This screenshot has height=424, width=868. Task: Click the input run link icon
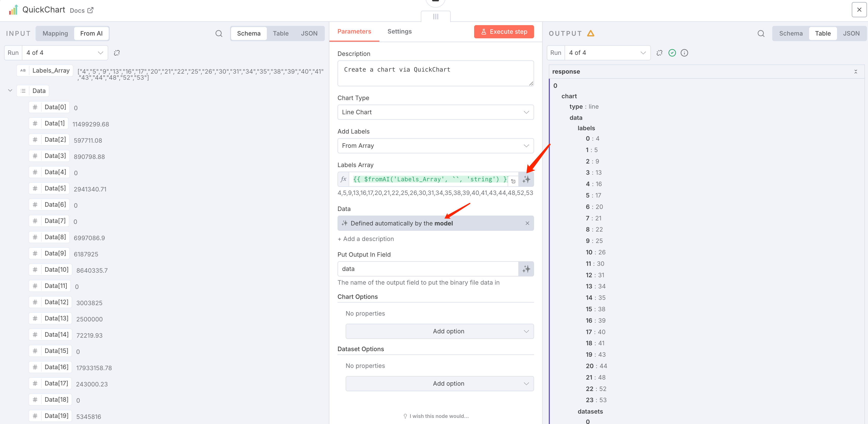[117, 53]
